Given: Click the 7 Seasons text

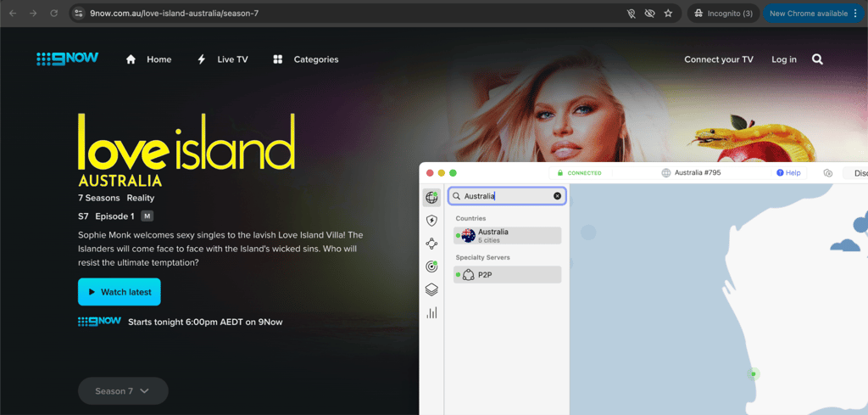Looking at the screenshot, I should pyautogui.click(x=99, y=198).
